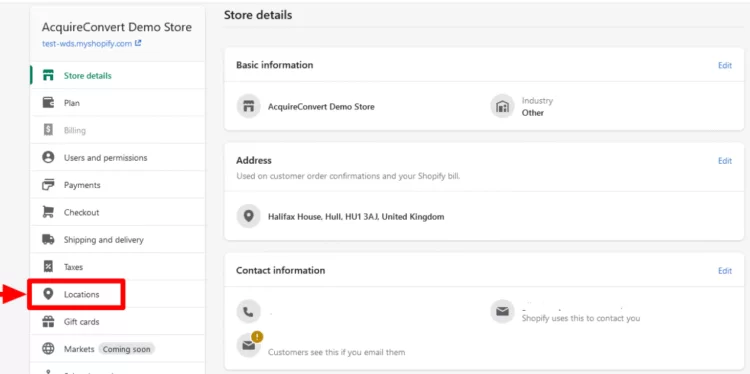The height and width of the screenshot is (374, 750).
Task: Click the store icon in Basic information card
Action: click(x=248, y=106)
